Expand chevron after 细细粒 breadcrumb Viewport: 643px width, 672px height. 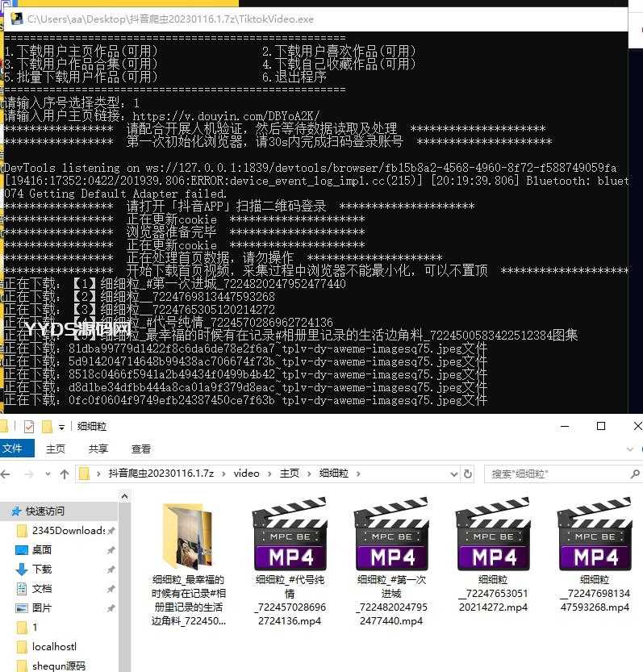coord(358,474)
